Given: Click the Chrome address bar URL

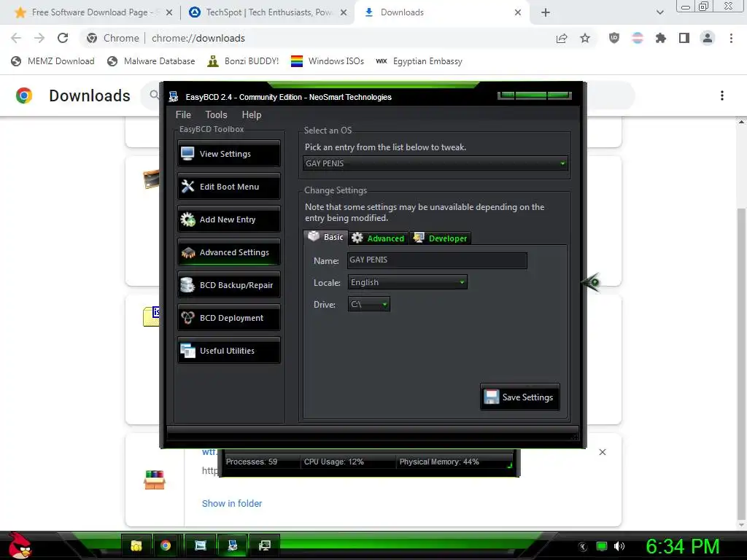Looking at the screenshot, I should click(198, 38).
